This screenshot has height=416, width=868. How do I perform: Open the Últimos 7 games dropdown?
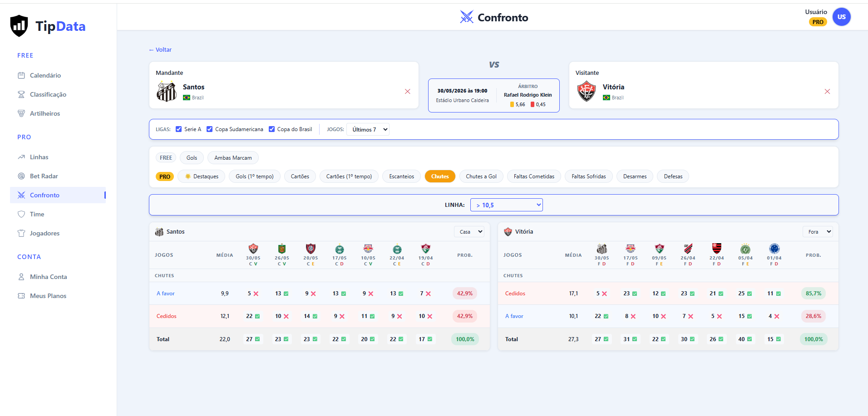368,129
